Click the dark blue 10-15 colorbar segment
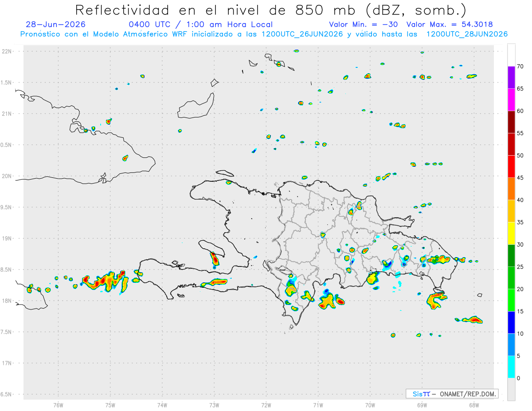Viewport: 532px width, 411px height. pyautogui.click(x=511, y=322)
